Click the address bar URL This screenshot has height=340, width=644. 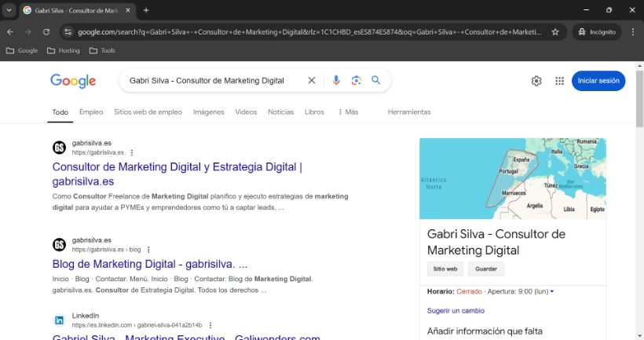pos(309,32)
